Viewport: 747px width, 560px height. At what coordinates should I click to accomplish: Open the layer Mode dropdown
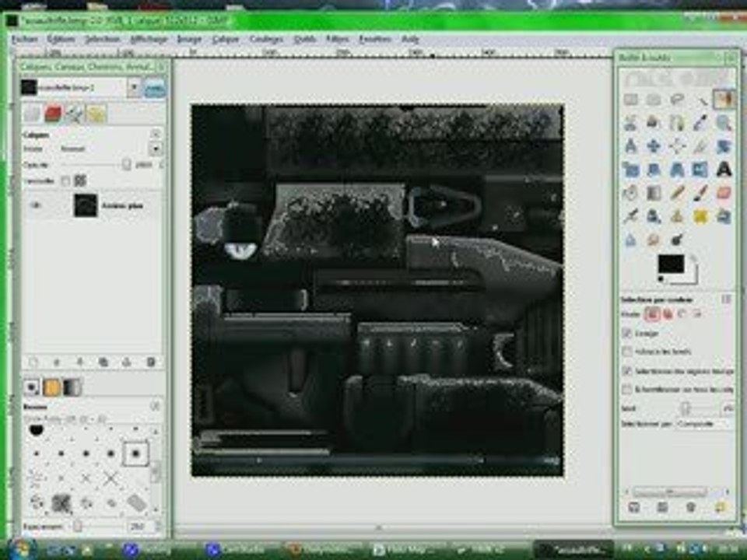pos(156,149)
